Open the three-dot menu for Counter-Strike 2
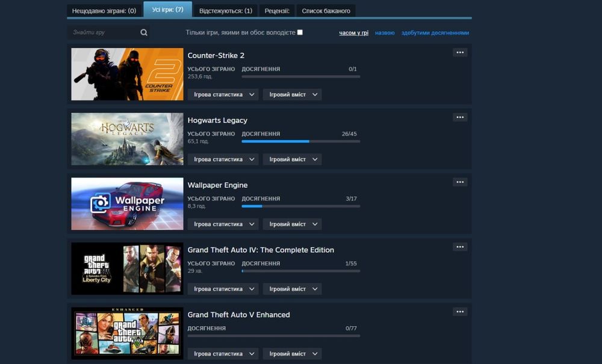Viewport: 602px width, 364px height. tap(460, 52)
